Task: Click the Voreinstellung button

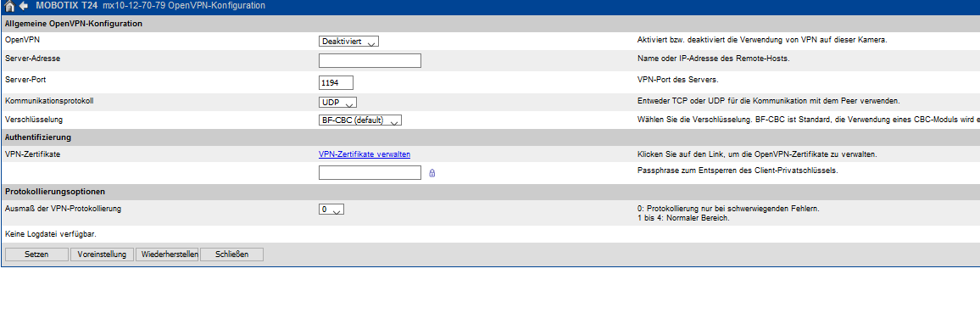Action: pos(102,254)
